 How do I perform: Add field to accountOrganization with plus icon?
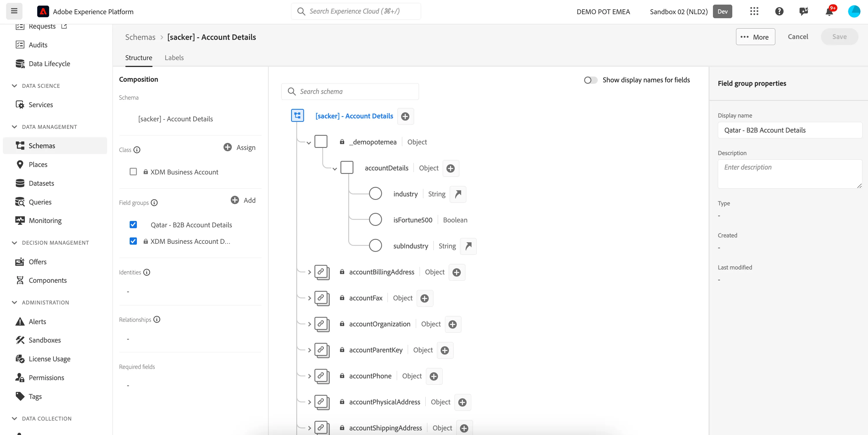click(452, 324)
